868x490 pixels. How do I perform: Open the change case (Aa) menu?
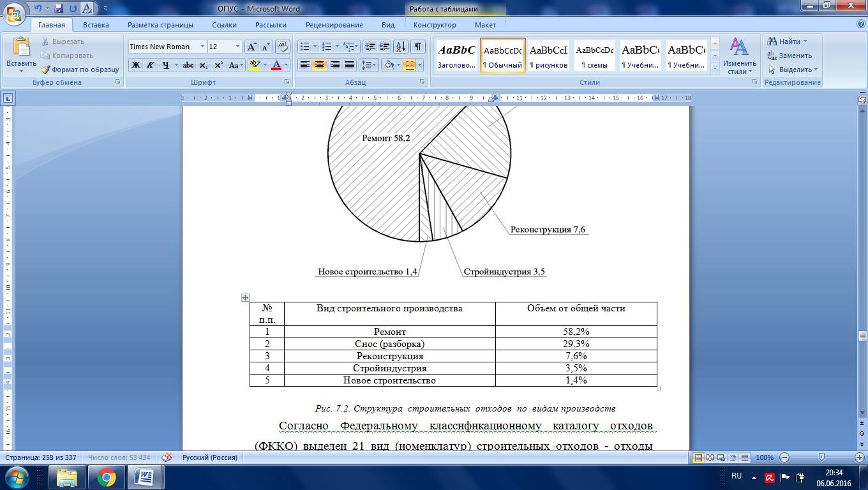[236, 65]
